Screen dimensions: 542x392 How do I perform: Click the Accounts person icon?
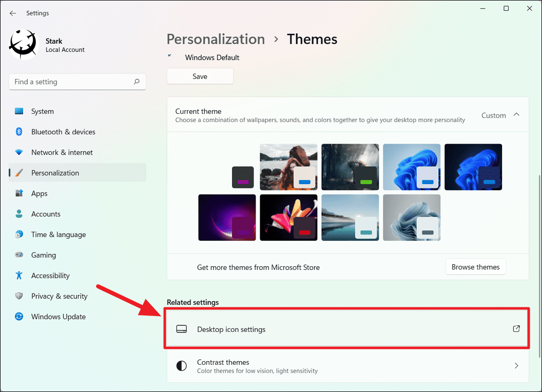click(x=19, y=213)
